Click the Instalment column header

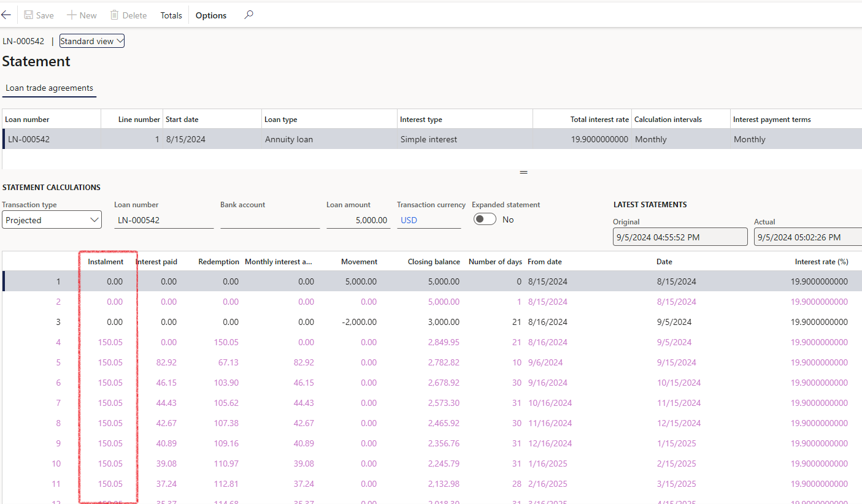[x=106, y=262]
